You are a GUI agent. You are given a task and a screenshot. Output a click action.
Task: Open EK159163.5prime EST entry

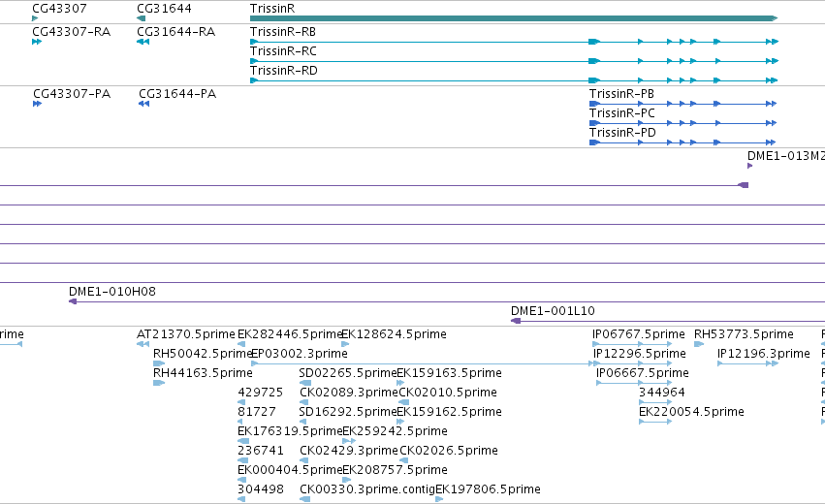(449, 373)
